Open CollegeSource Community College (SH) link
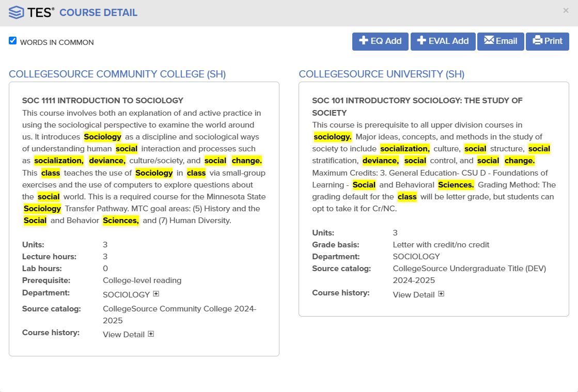 click(x=117, y=74)
